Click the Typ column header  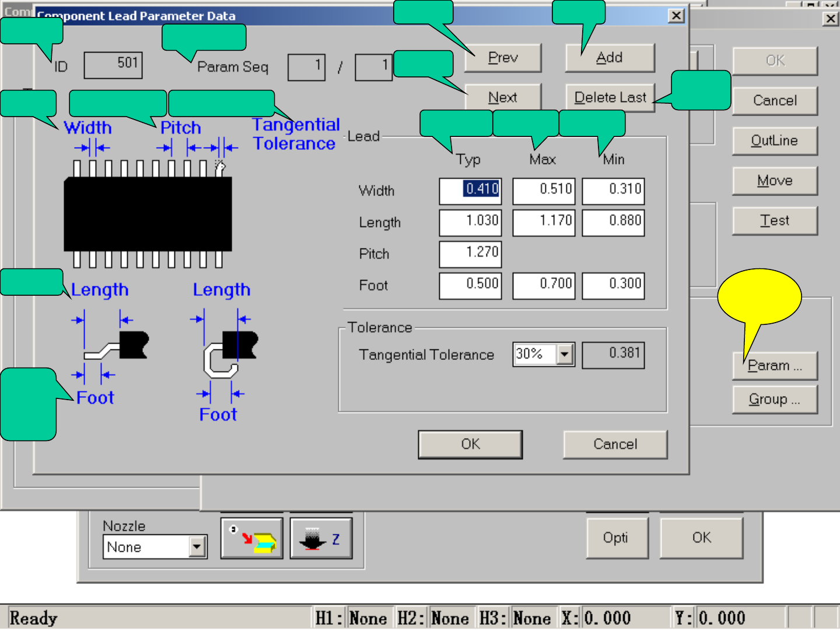(468, 159)
